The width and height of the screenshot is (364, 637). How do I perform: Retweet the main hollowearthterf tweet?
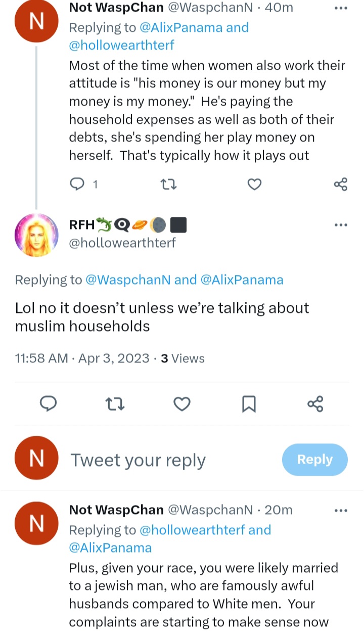(115, 404)
